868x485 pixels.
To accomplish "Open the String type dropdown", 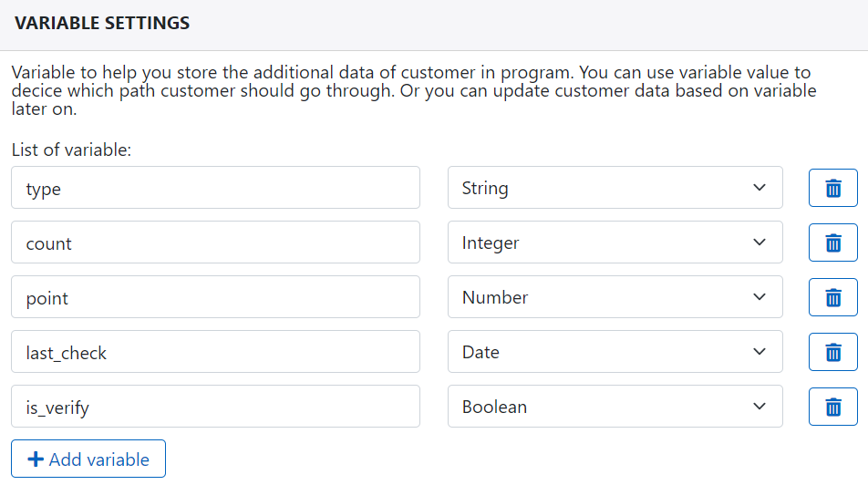I will pos(615,188).
